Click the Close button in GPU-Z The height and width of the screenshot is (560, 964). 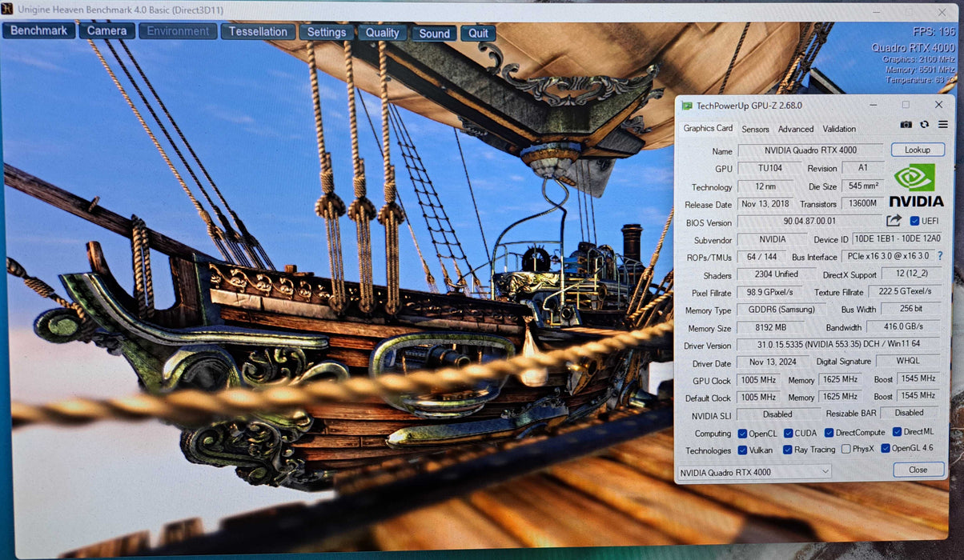coord(918,470)
